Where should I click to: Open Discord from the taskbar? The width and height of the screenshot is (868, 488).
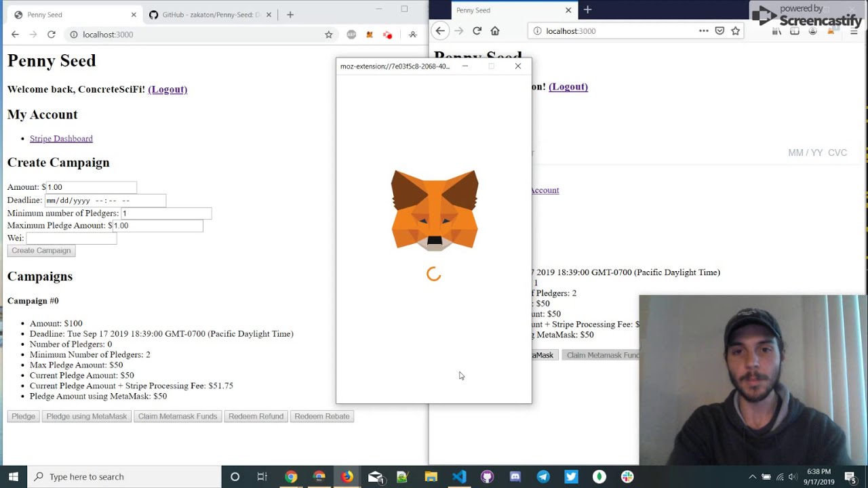(515, 476)
